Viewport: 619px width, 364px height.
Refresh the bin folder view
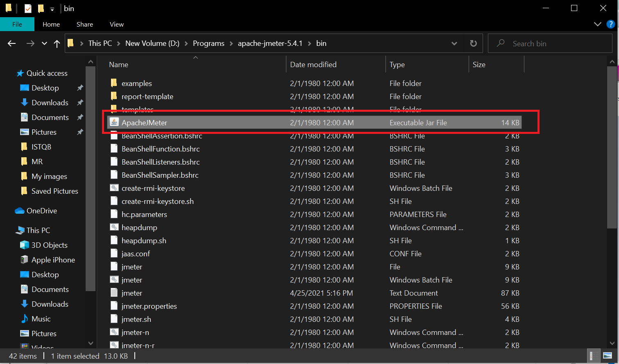pyautogui.click(x=474, y=43)
